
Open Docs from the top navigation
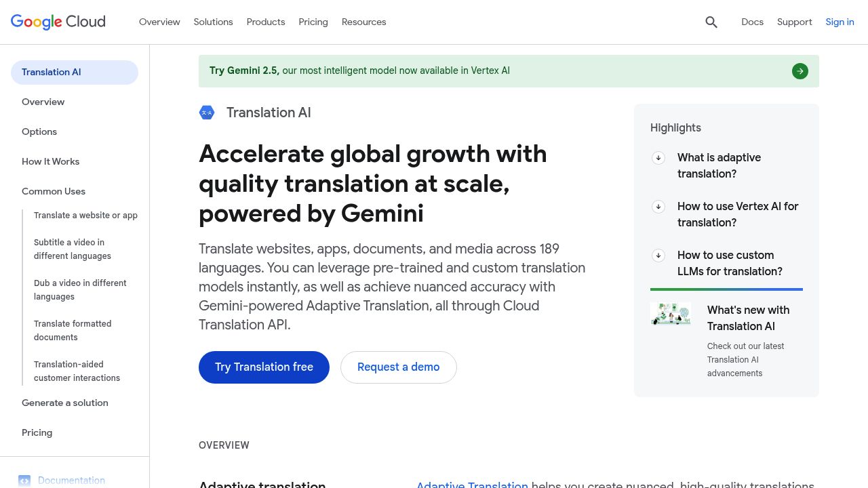752,22
